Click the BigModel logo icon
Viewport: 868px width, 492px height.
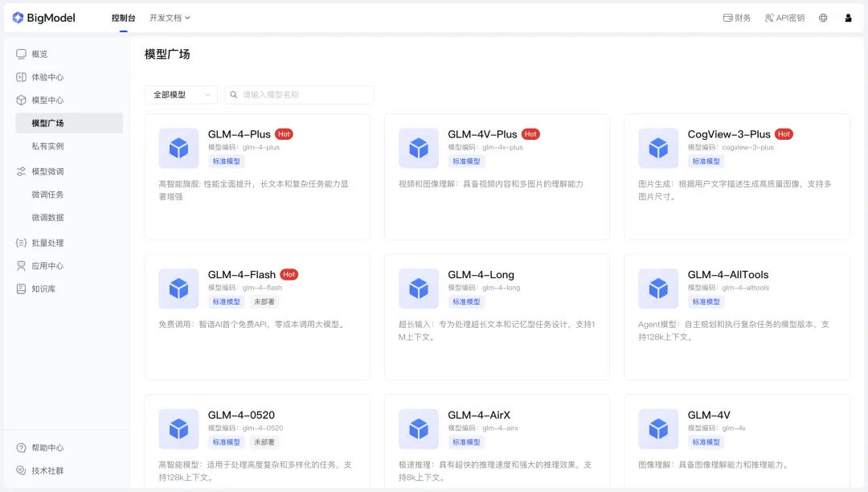tap(18, 18)
